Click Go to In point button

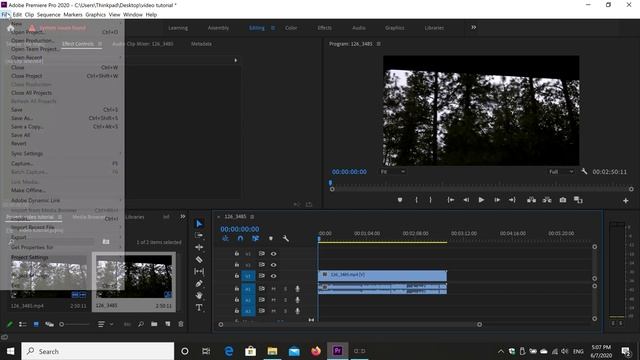point(451,200)
